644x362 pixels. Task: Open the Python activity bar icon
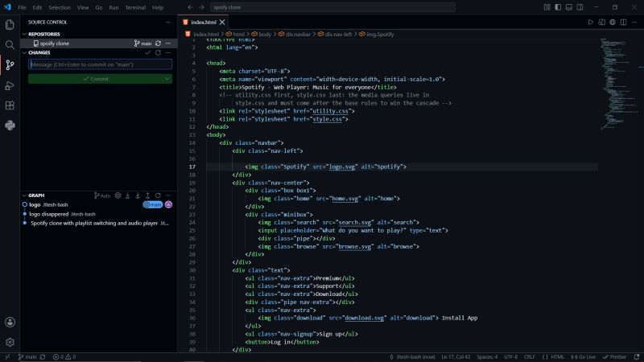10,125
